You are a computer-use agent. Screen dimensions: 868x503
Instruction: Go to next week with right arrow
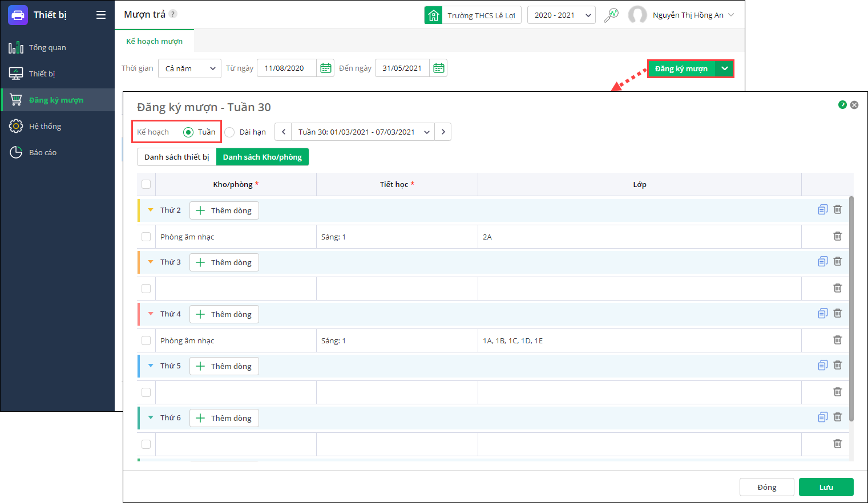point(443,132)
